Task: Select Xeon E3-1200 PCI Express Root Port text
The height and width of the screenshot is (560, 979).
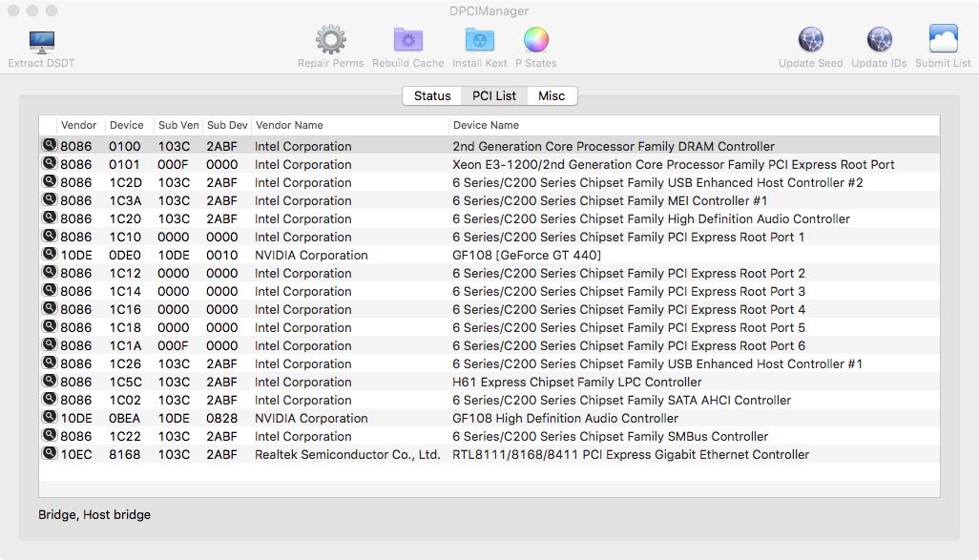Action: click(x=673, y=165)
